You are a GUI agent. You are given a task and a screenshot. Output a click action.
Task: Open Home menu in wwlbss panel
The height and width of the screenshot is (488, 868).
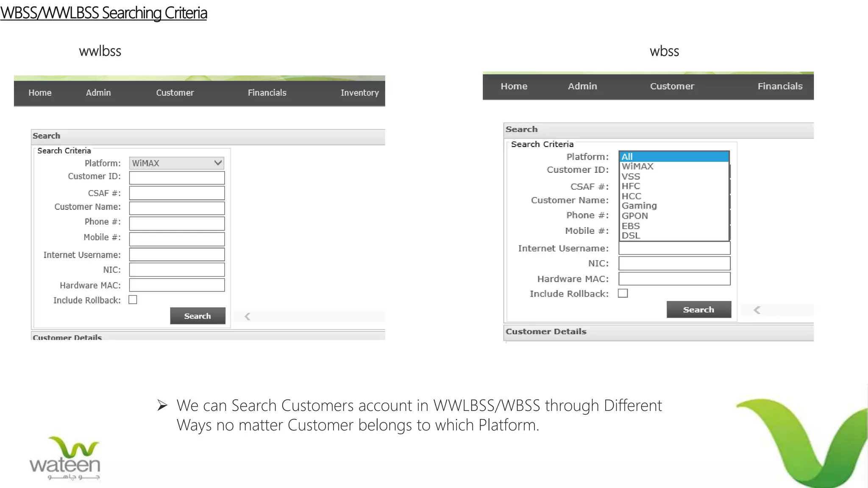pyautogui.click(x=40, y=93)
